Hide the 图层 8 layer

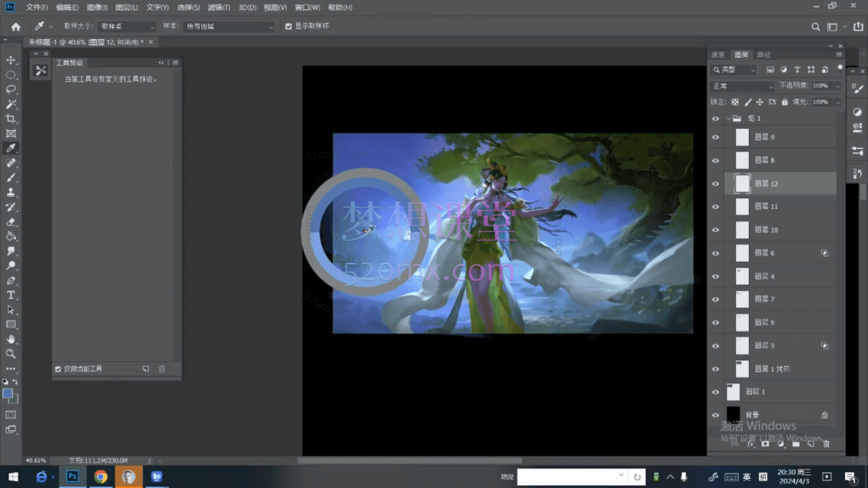click(715, 161)
